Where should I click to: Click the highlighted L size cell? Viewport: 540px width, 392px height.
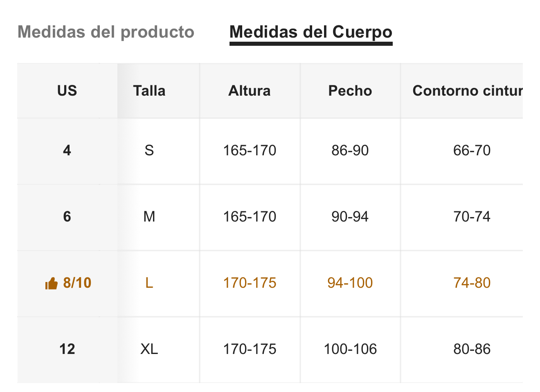coord(149,283)
